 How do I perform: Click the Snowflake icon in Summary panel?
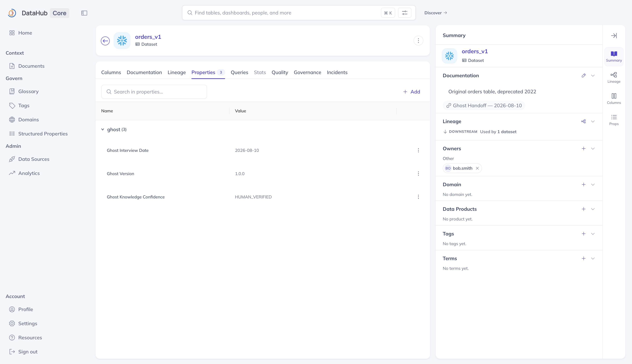(449, 56)
